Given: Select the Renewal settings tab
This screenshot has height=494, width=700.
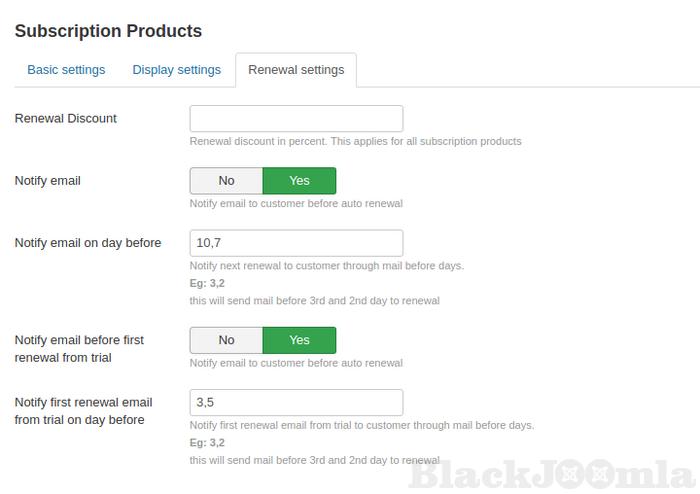Looking at the screenshot, I should 296,70.
